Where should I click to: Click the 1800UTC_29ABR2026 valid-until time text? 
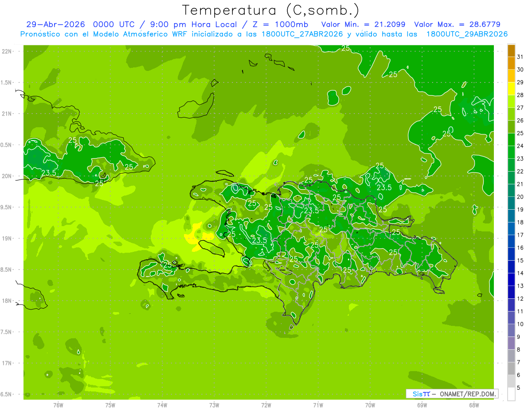[x=467, y=34]
